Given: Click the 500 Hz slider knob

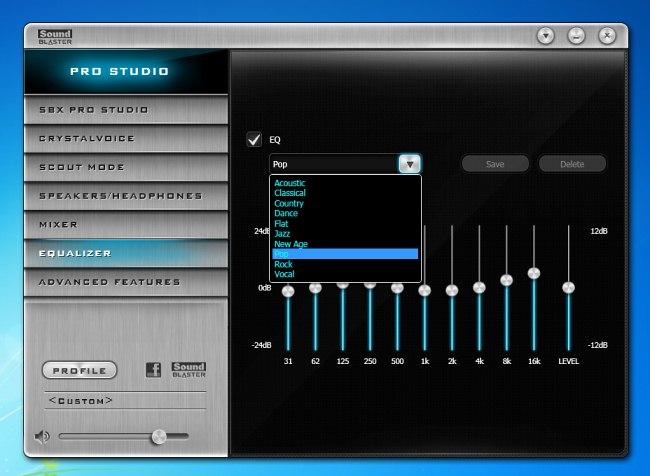Looking at the screenshot, I should [397, 287].
